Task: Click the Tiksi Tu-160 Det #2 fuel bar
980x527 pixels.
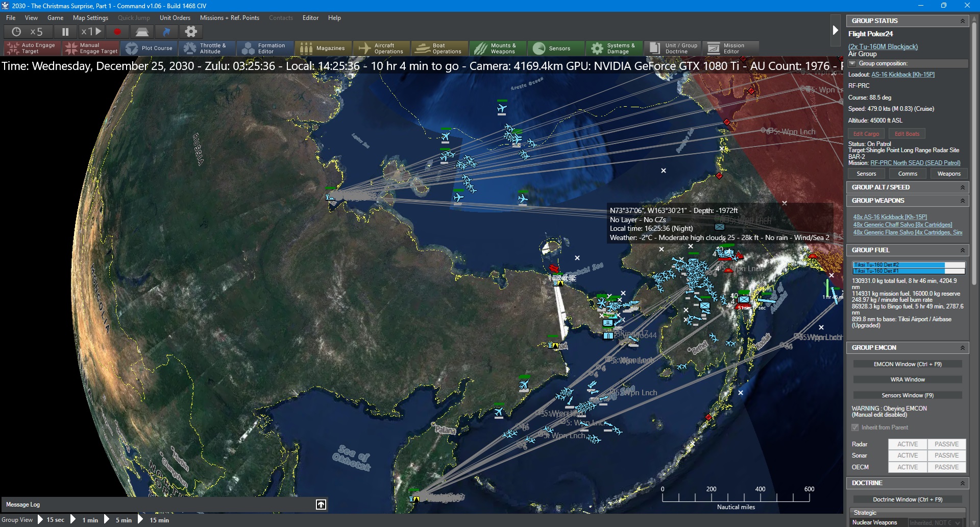Action: click(x=909, y=265)
